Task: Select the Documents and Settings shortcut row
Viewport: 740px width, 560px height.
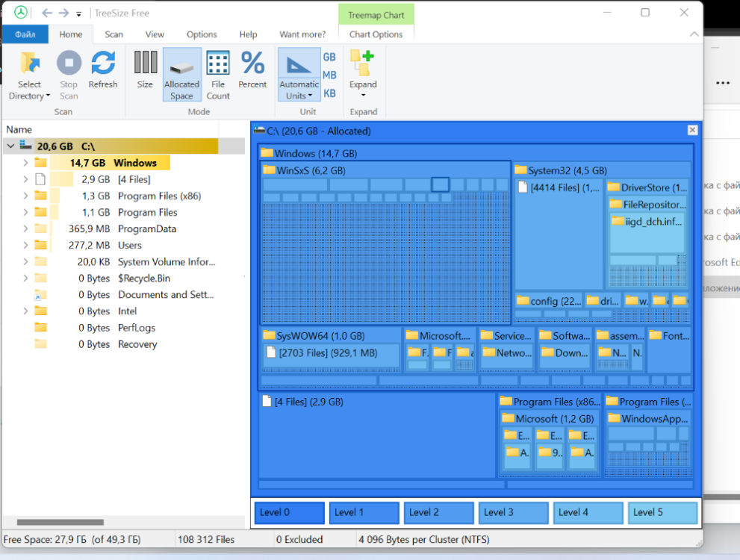Action: click(125, 295)
